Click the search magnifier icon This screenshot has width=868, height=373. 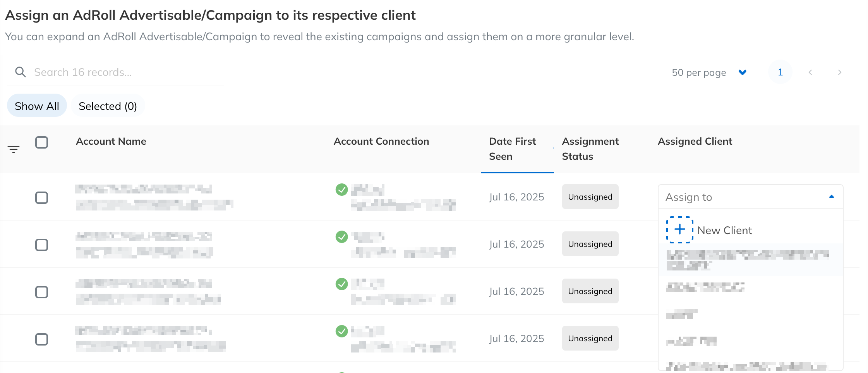point(21,72)
